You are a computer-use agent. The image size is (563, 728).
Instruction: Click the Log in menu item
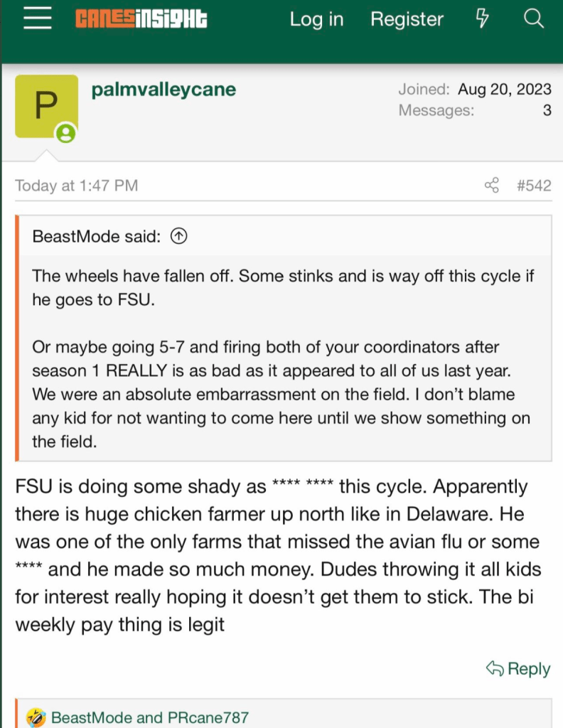(316, 19)
